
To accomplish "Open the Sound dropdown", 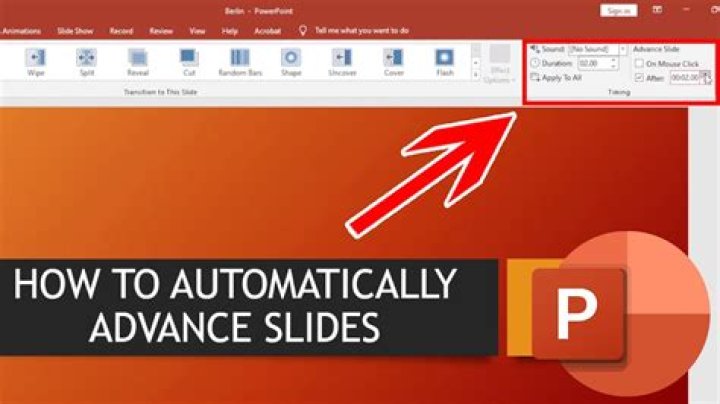I will (623, 48).
